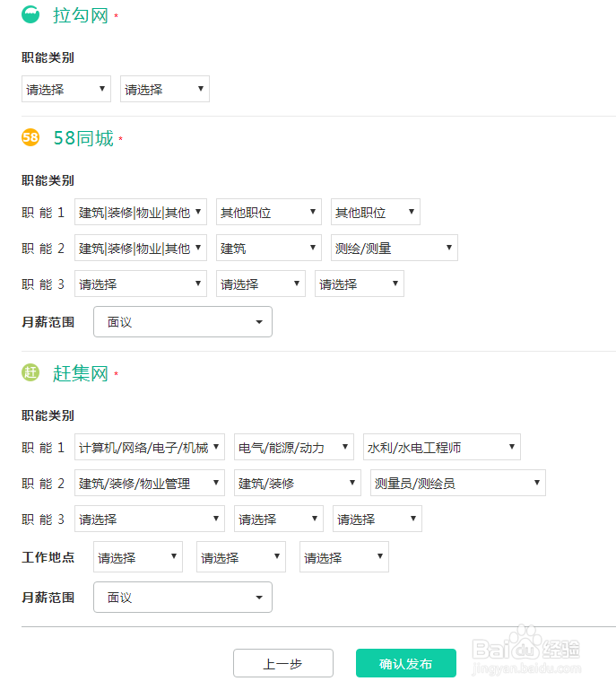Open the 计算机/网络/电子/机械 dropdown

click(x=150, y=448)
